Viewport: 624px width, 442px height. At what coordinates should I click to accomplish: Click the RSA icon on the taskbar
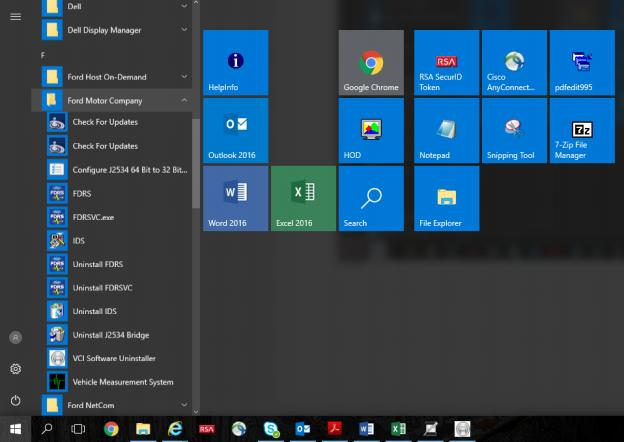207,429
